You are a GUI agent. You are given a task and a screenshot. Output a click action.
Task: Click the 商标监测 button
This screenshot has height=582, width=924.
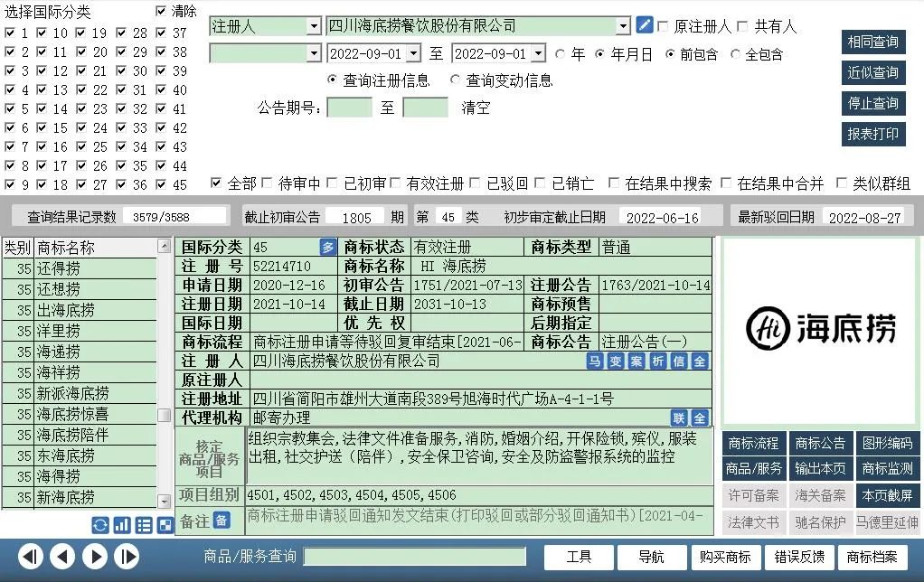tap(888, 469)
